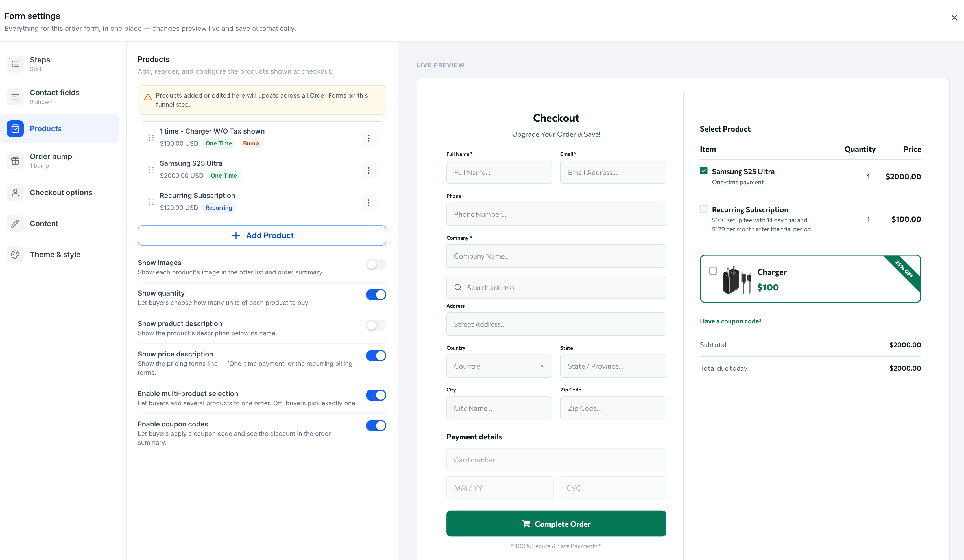Click the Card number field
The height and width of the screenshot is (560, 964).
click(556, 460)
